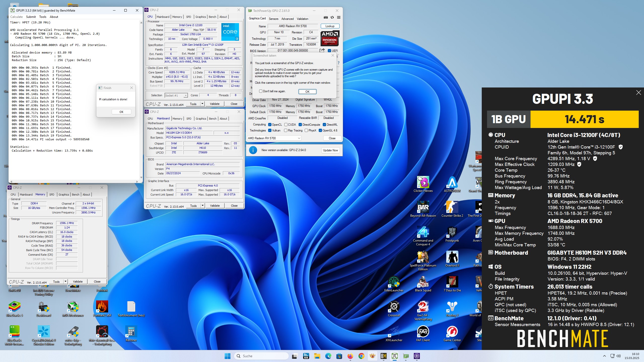Open the AMD Radeon RX 5700 GPU selector dropdown
644x362 pixels.
pyautogui.click(x=274, y=138)
